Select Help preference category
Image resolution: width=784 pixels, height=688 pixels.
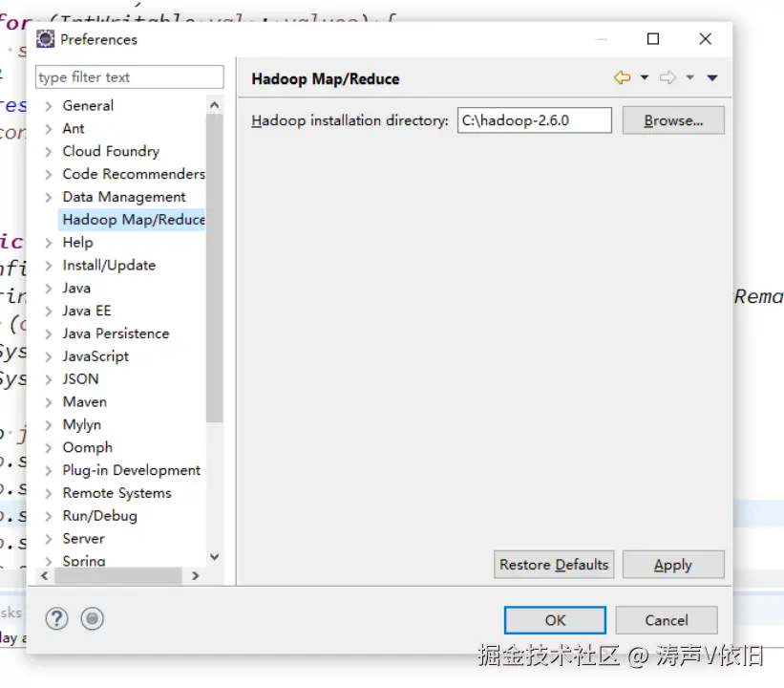point(77,242)
